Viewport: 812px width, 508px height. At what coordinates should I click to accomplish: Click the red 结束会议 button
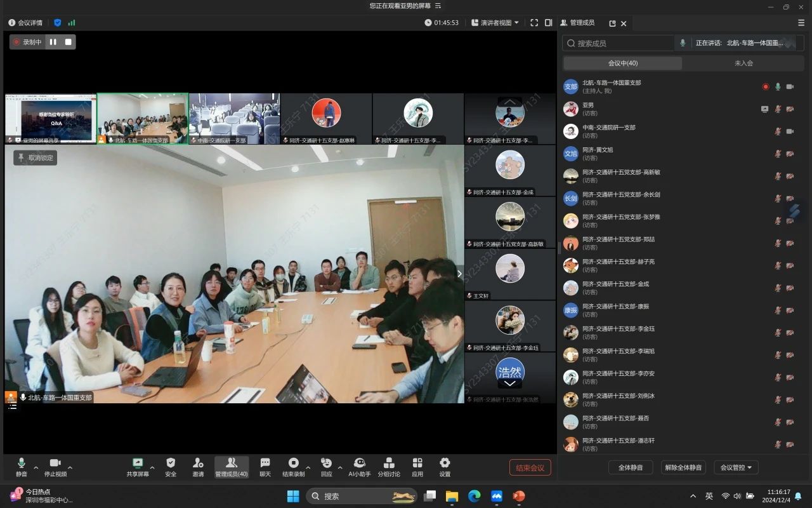(530, 468)
